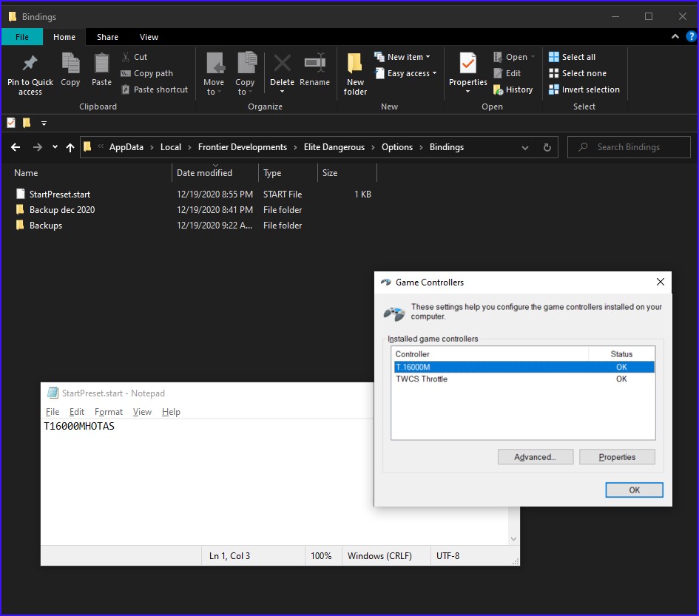Click Notepad vertical scrollbar down arrow
The height and width of the screenshot is (616, 699).
513,539
